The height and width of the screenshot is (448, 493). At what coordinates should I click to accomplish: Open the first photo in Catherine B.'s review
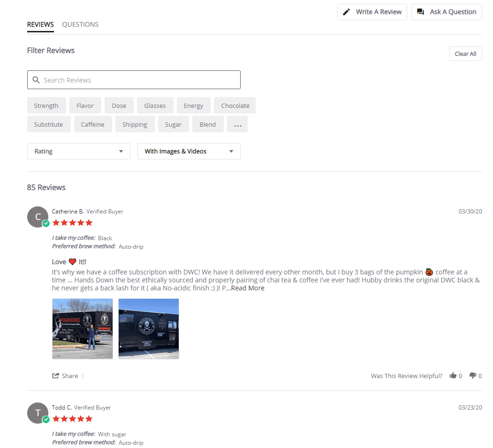click(x=83, y=328)
